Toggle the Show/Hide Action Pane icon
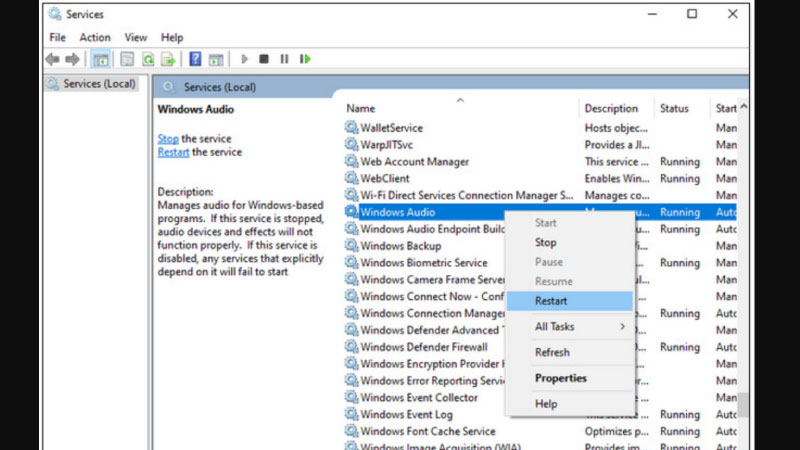Screen dimensions: 800x450 (216, 59)
